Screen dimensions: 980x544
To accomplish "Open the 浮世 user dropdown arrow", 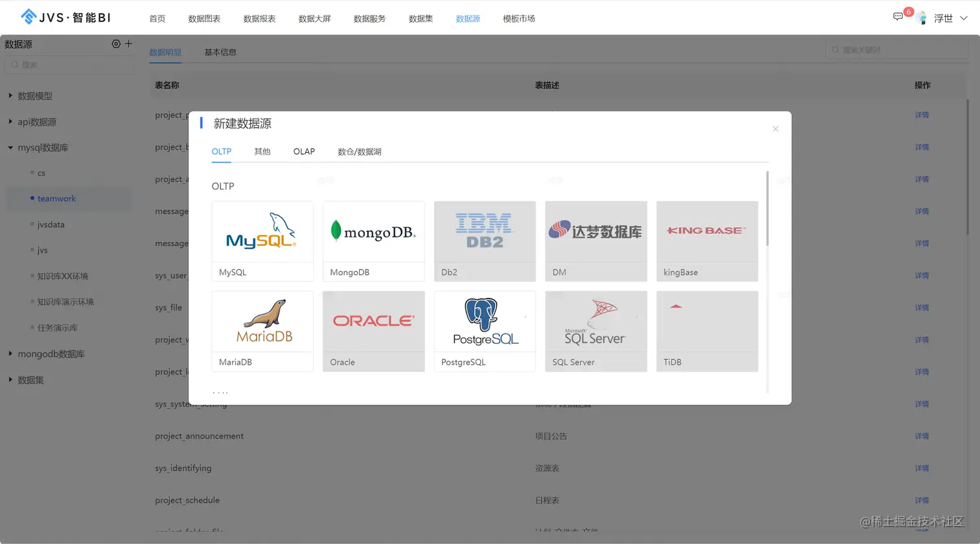I will pos(964,18).
